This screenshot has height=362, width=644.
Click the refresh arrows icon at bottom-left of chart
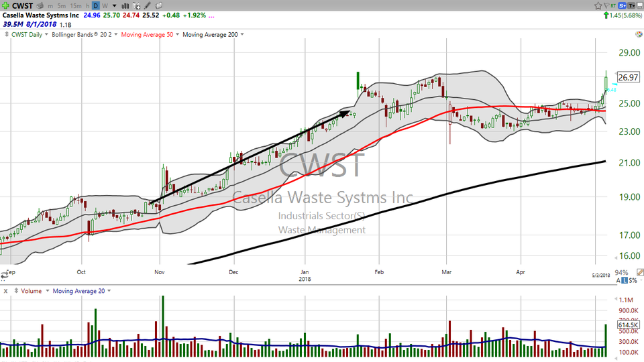pos(4,276)
